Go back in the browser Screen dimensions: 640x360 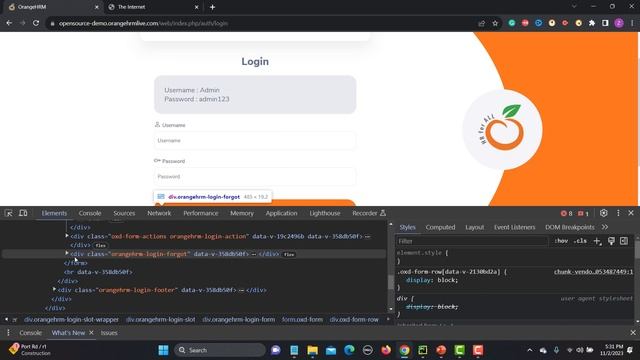9,23
